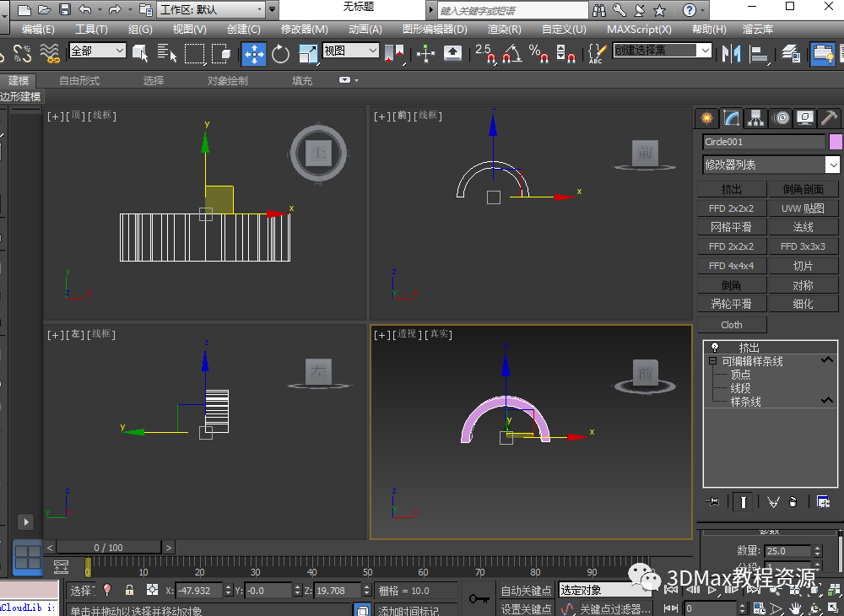Image resolution: width=844 pixels, height=616 pixels.
Task: Open the 修改器(M) menu
Action: point(304,29)
